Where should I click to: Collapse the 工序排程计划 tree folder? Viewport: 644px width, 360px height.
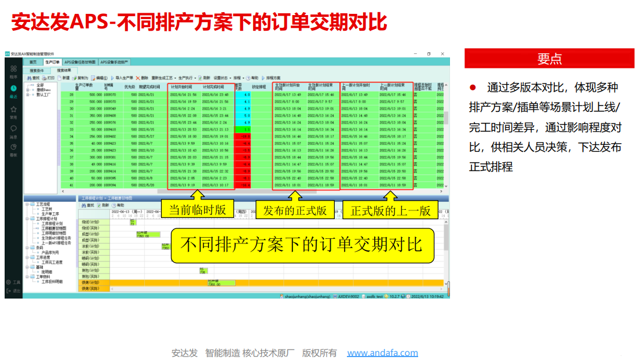point(27,219)
